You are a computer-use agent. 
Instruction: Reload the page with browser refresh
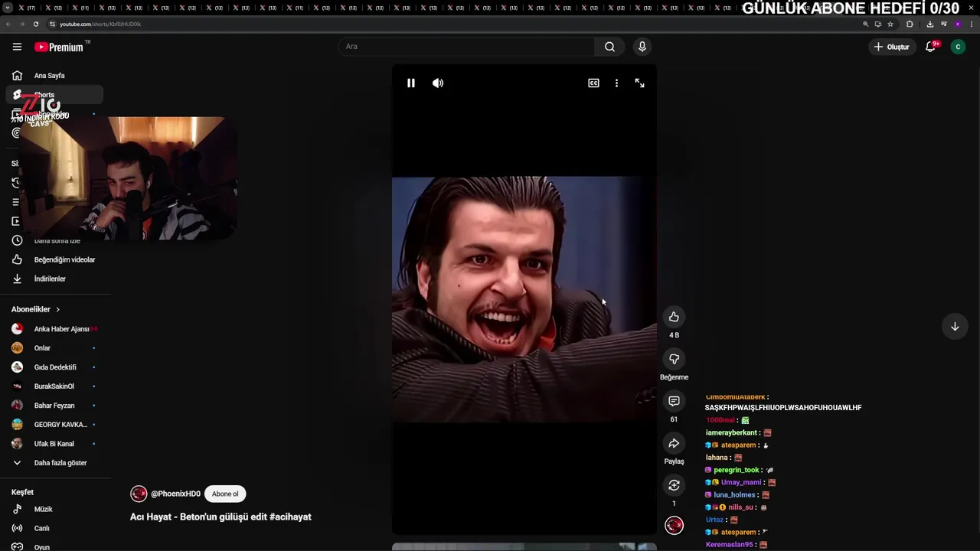tap(35, 24)
